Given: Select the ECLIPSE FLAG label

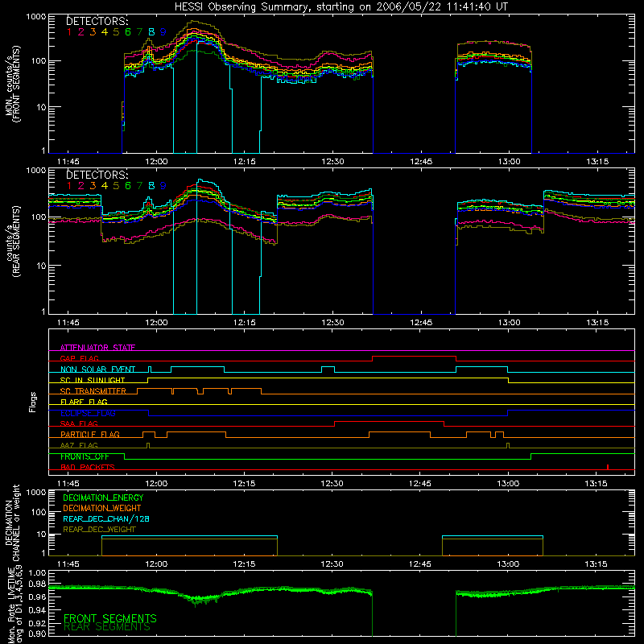Looking at the screenshot, I should coord(88,413).
